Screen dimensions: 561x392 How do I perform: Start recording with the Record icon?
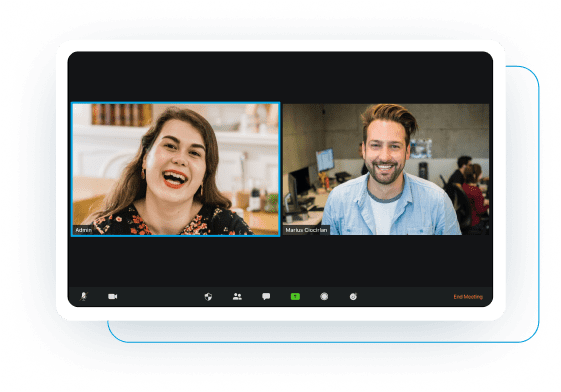(x=324, y=297)
